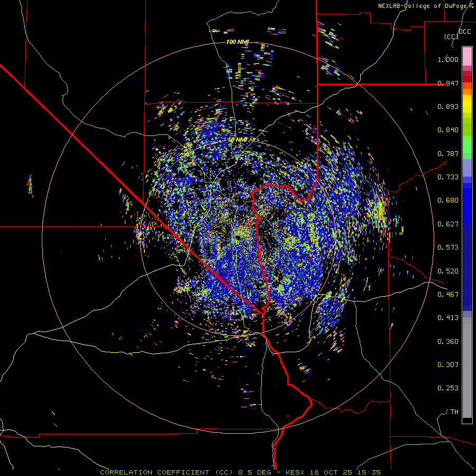Screen dimensions: 476x476
Task: Select the 0.947 scale value
Action: click(x=448, y=83)
